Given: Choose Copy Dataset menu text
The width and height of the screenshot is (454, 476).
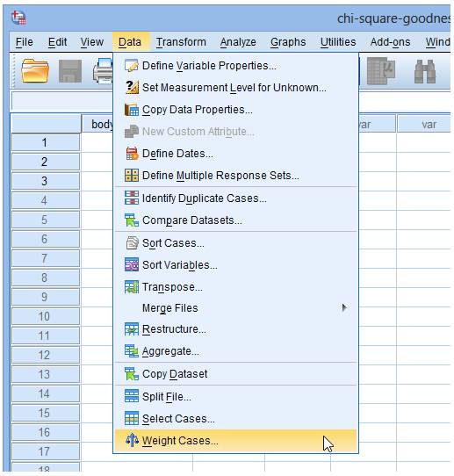Looking at the screenshot, I should click(175, 374).
